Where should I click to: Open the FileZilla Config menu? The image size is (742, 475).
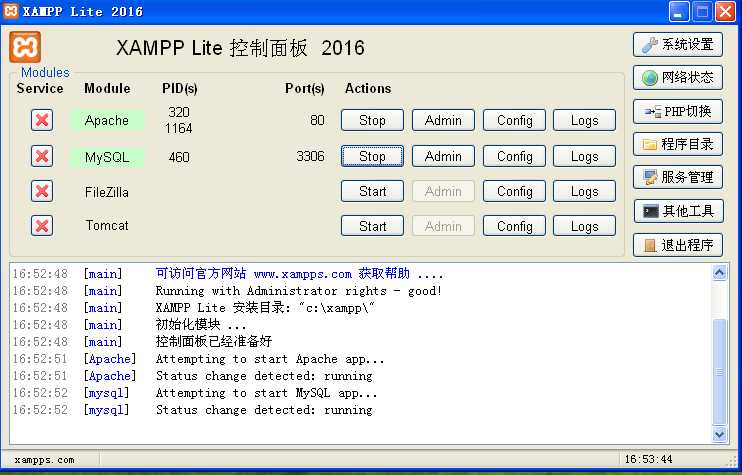(x=514, y=191)
